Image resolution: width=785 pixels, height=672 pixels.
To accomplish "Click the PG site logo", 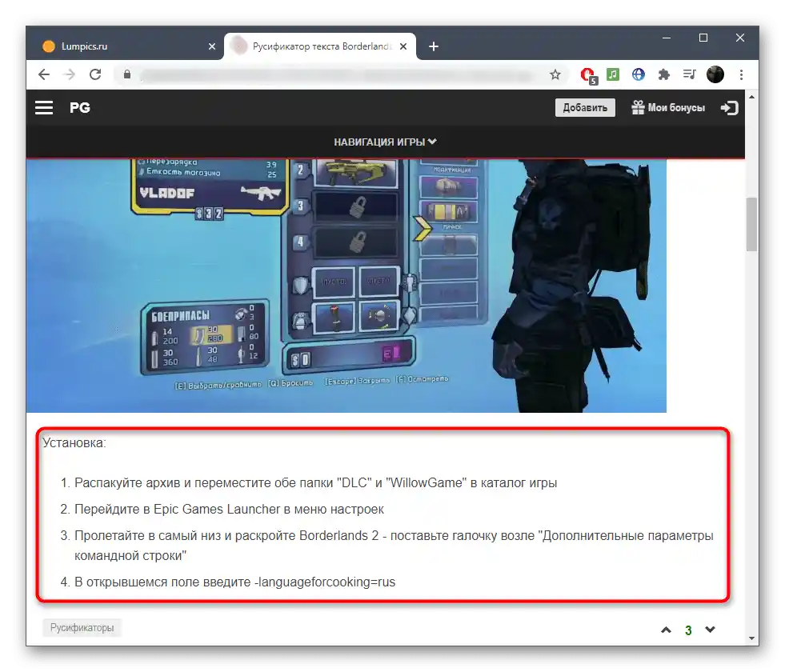I will pyautogui.click(x=80, y=107).
